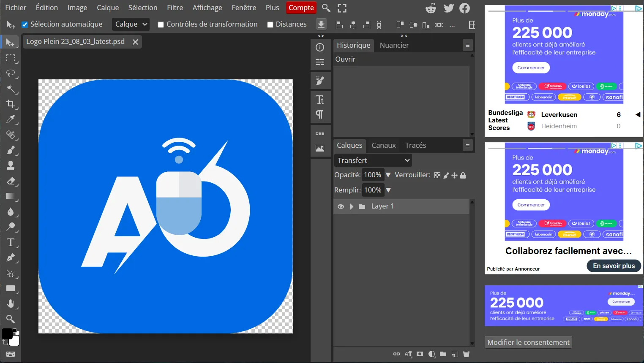
Task: Select the Gradient tool
Action: [11, 196]
